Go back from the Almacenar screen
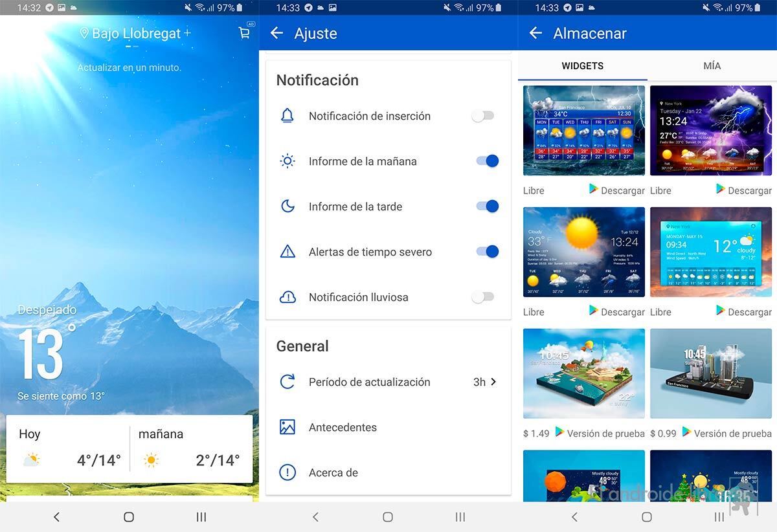Screen dimensions: 777x532 (x=535, y=33)
